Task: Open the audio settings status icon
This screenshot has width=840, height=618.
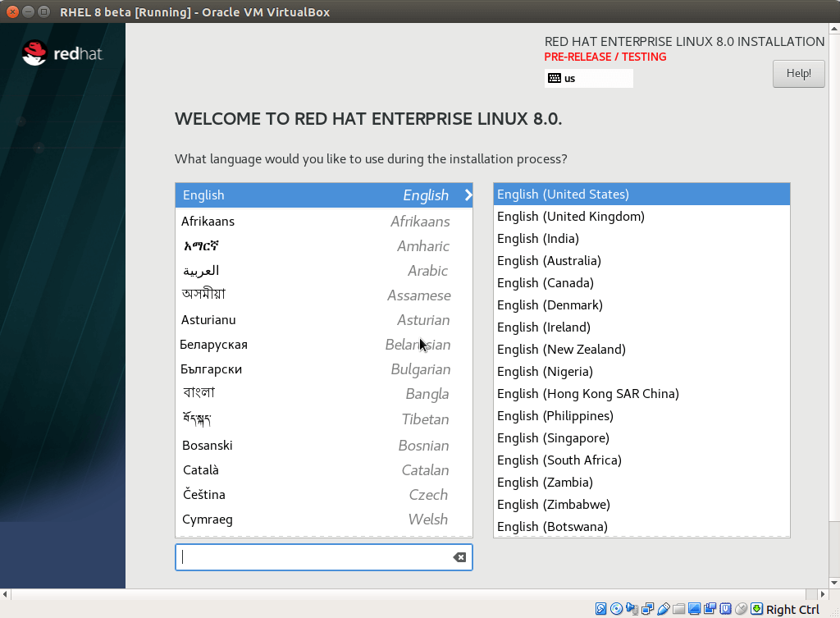Action: coord(632,609)
